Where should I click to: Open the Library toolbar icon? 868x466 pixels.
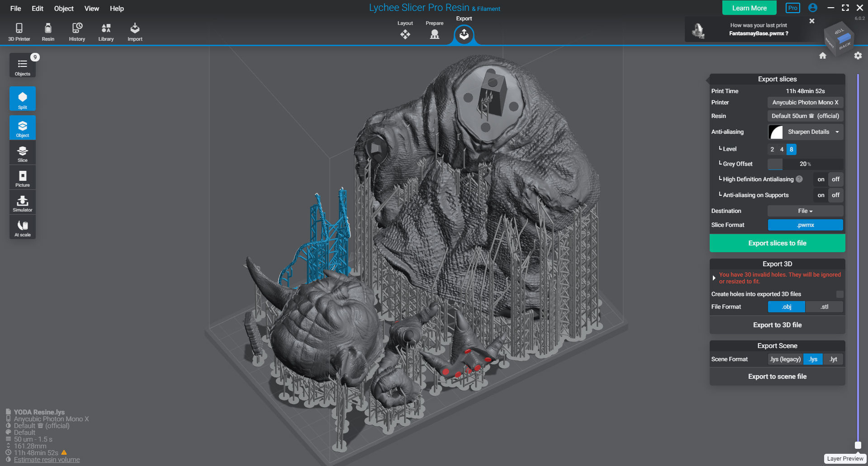pos(106,32)
